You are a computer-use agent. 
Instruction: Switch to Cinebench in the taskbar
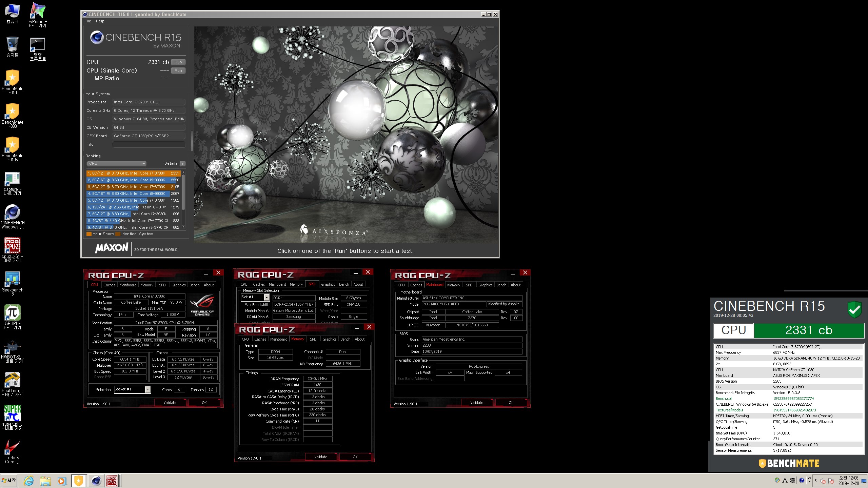tap(96, 481)
